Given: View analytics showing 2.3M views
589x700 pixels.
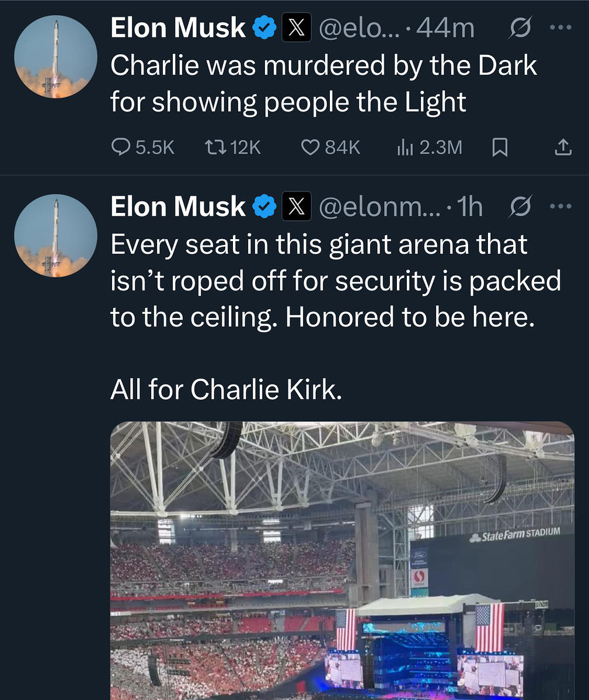Looking at the screenshot, I should tap(405, 148).
